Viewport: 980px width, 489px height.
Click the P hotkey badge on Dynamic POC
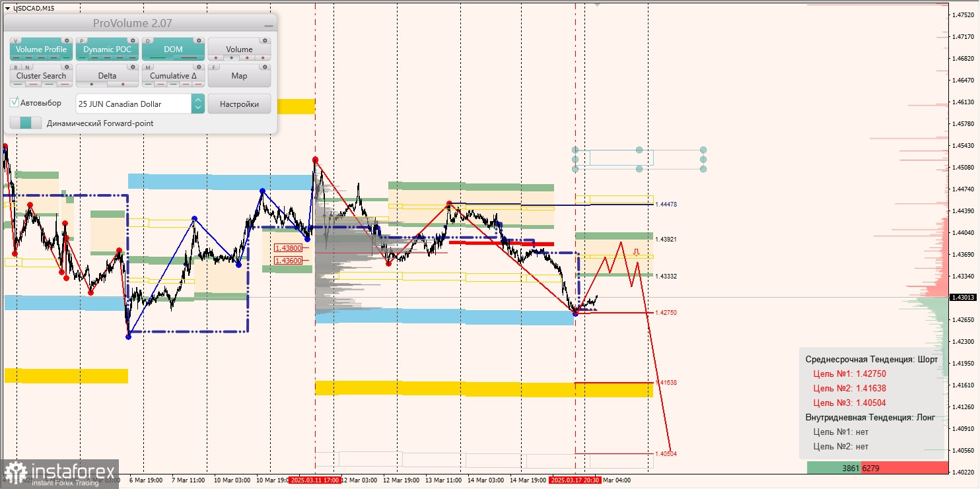click(x=82, y=41)
